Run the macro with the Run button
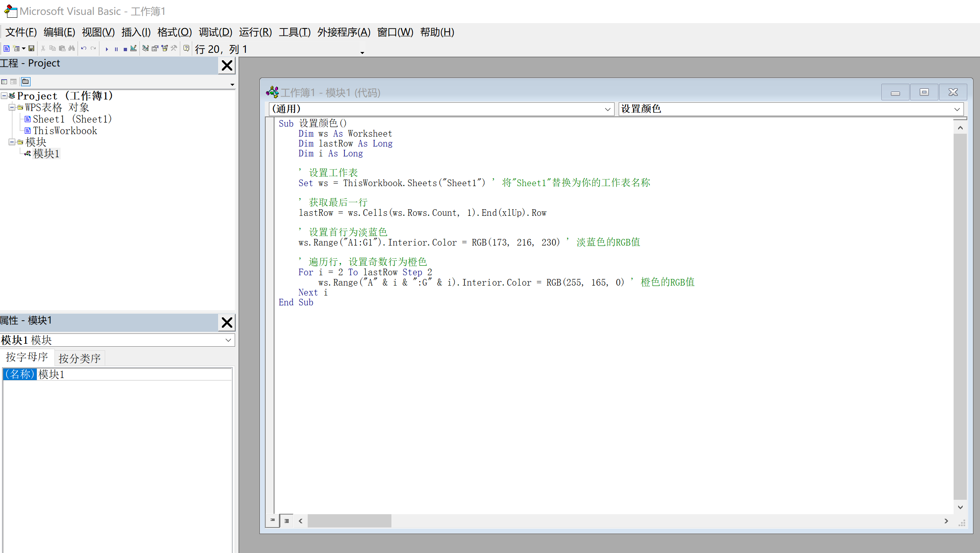 point(107,48)
